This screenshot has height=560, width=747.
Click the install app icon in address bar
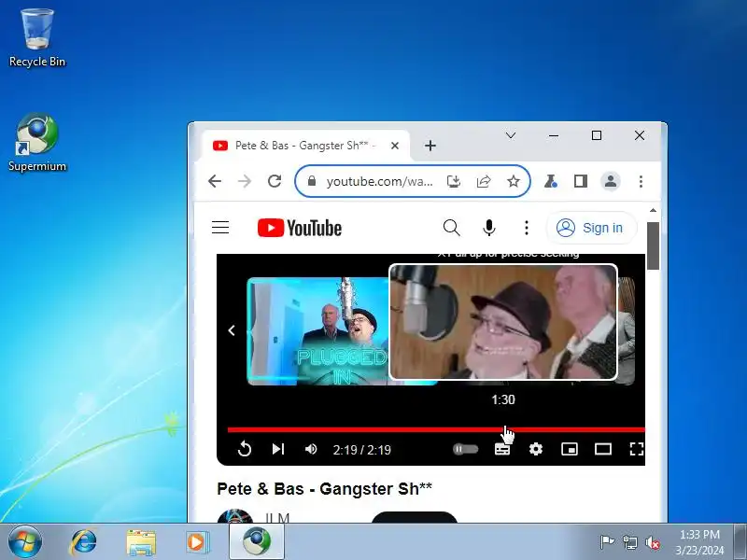pyautogui.click(x=454, y=181)
